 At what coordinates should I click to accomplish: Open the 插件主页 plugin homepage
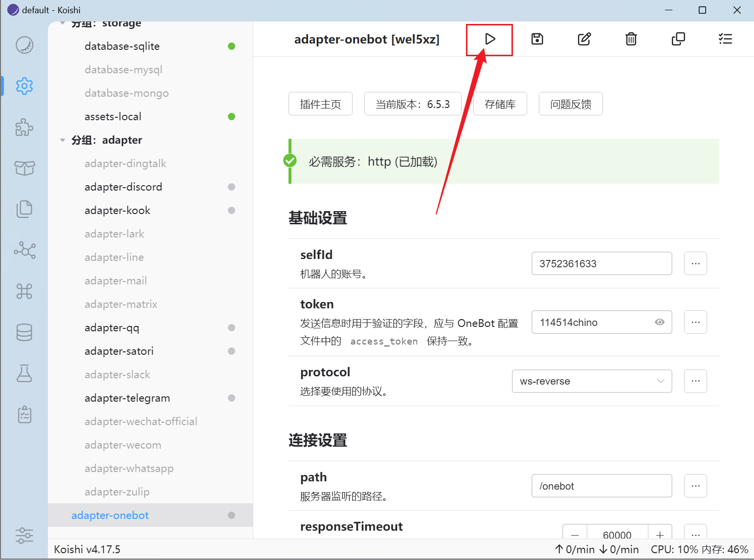[320, 104]
